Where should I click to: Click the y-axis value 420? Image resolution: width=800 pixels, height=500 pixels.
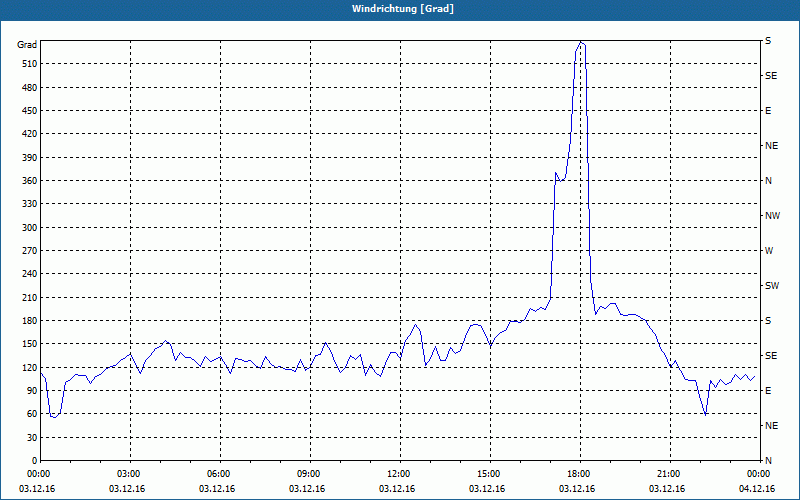click(x=30, y=134)
